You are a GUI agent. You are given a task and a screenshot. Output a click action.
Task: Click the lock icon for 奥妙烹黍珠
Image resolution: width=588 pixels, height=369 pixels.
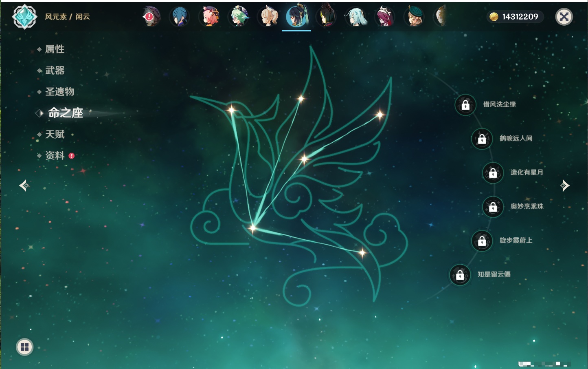pyautogui.click(x=493, y=207)
